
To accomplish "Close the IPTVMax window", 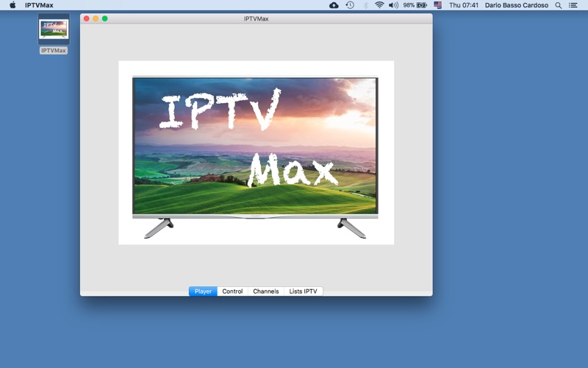I will point(87,18).
